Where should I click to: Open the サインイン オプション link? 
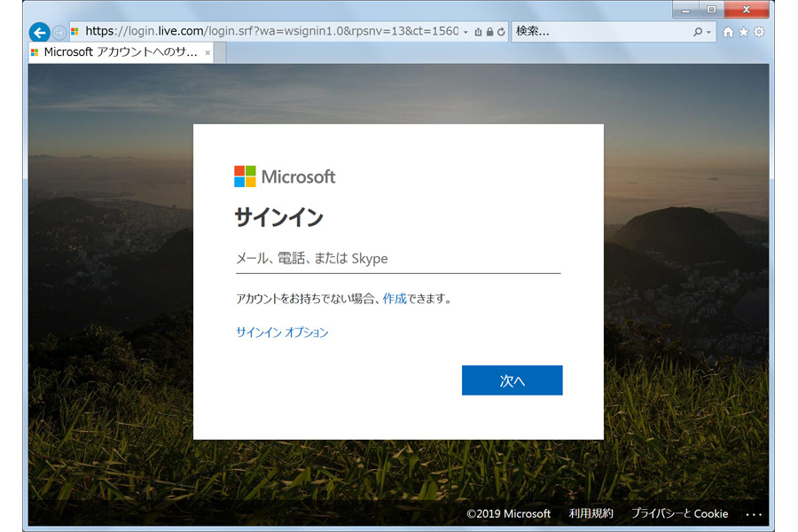click(283, 332)
